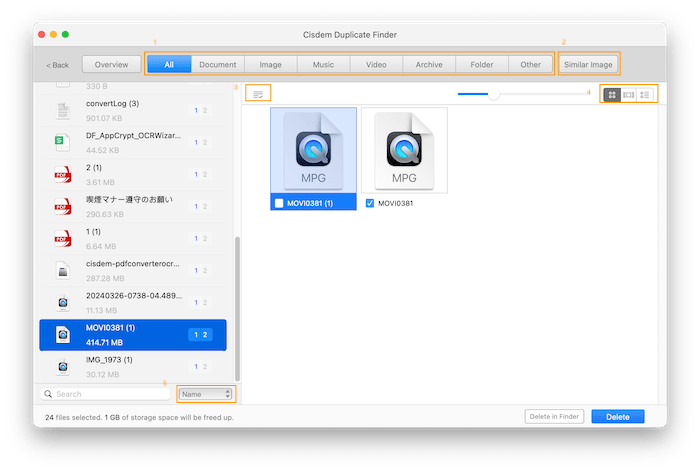Select the MOVI0381 (1) MPG thumbnail
Image resolution: width=700 pixels, height=471 pixels.
click(x=313, y=150)
